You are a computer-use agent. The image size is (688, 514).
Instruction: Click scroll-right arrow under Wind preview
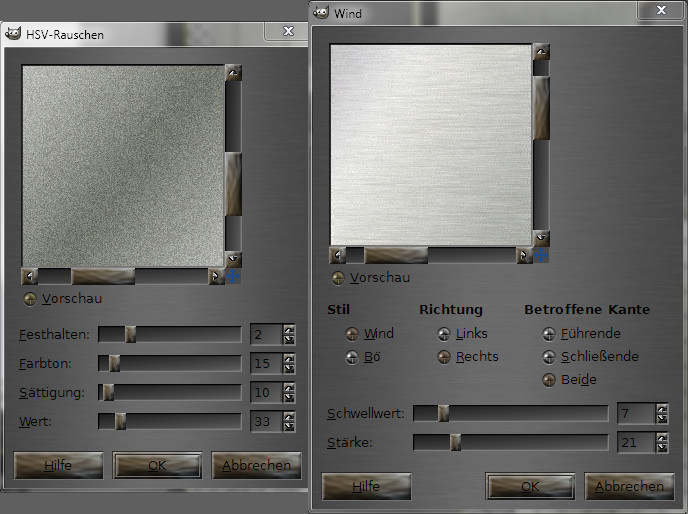click(523, 256)
